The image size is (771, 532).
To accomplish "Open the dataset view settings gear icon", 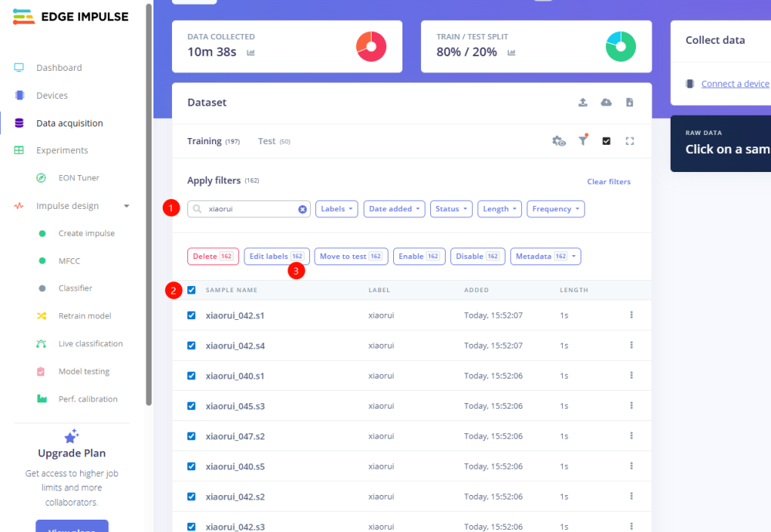I will click(x=559, y=141).
